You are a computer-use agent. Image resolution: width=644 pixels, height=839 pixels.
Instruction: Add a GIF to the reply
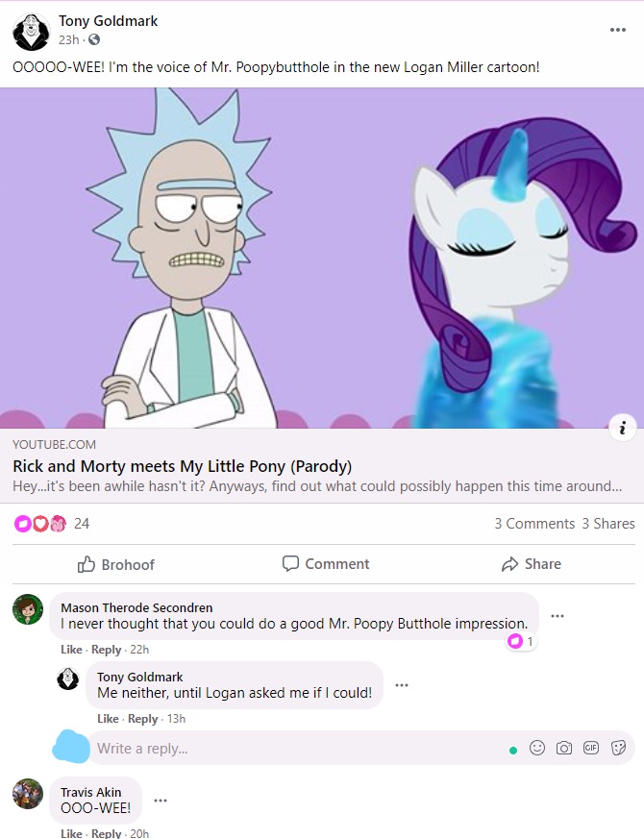point(591,748)
